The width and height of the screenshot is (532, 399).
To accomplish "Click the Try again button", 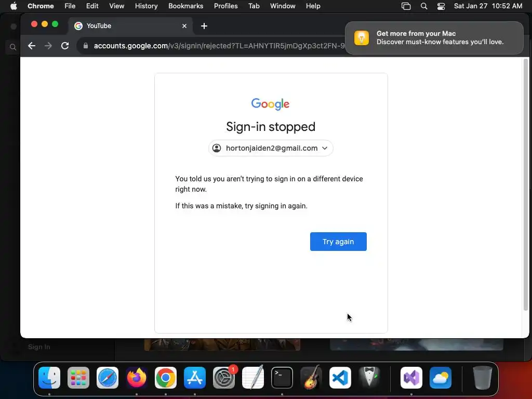I will click(x=338, y=242).
